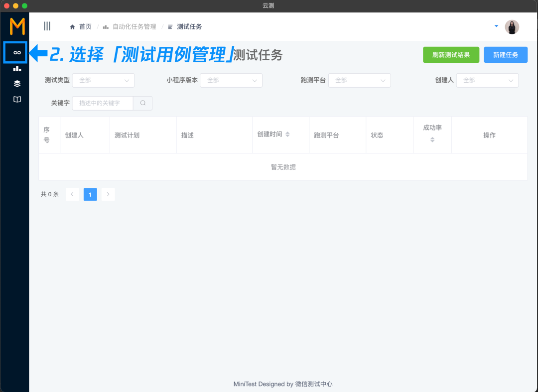Go to previous page arrow
538x392 pixels.
(x=72, y=194)
